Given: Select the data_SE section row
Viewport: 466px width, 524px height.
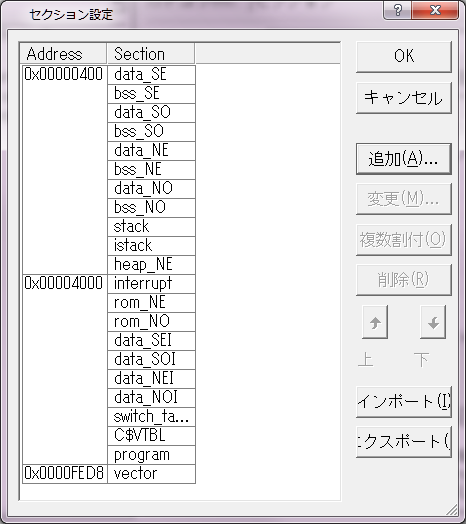Looking at the screenshot, I should (x=151, y=75).
